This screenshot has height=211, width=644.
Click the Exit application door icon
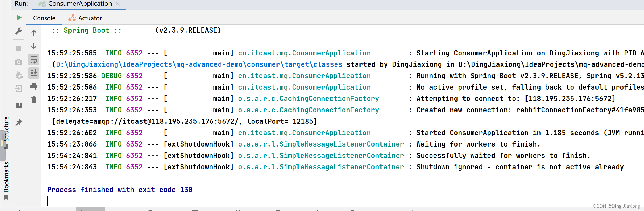pyautogui.click(x=19, y=89)
